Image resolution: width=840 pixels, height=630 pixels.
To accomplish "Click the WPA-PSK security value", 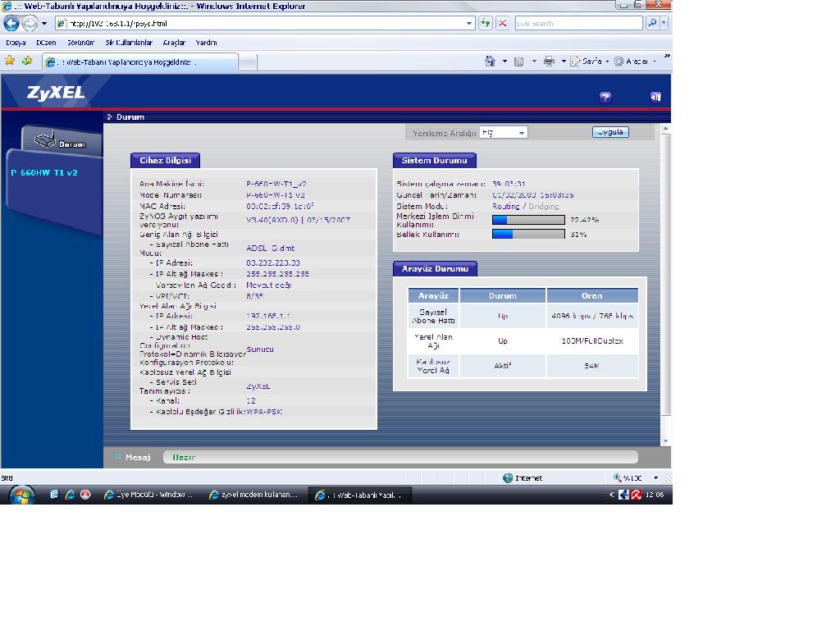I will [x=264, y=412].
